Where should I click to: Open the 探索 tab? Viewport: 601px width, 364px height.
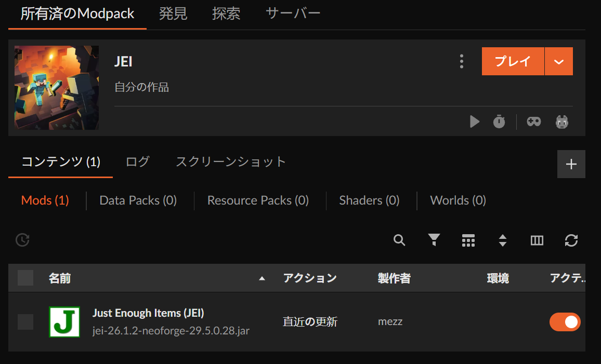[x=226, y=14]
